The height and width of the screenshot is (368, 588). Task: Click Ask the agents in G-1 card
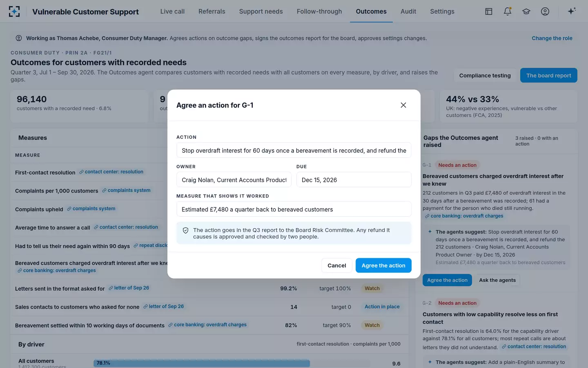pyautogui.click(x=497, y=280)
